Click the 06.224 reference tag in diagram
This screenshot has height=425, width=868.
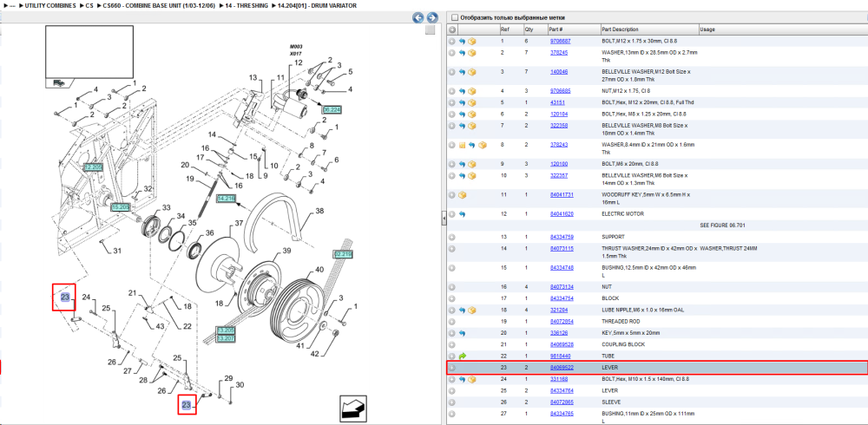click(332, 110)
